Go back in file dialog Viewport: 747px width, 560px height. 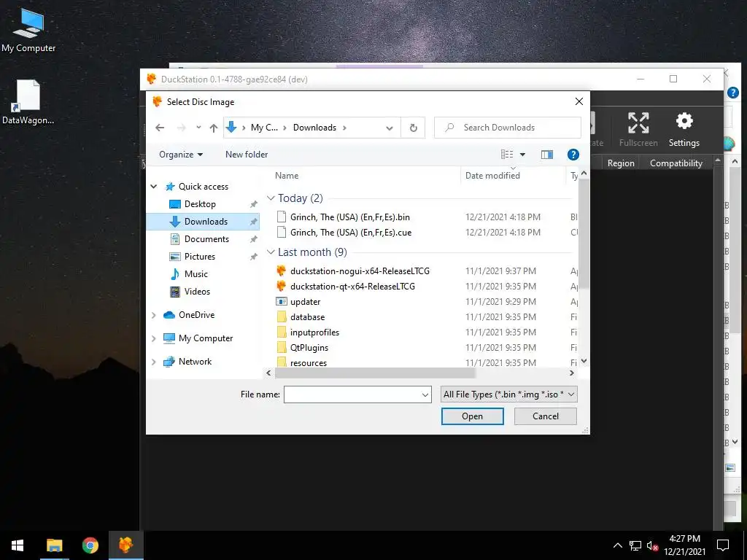pyautogui.click(x=160, y=128)
